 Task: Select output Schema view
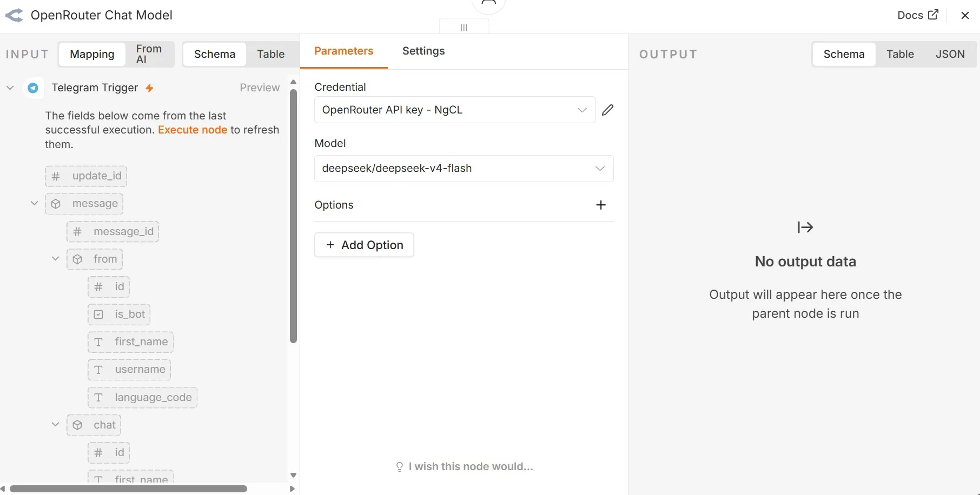tap(844, 54)
